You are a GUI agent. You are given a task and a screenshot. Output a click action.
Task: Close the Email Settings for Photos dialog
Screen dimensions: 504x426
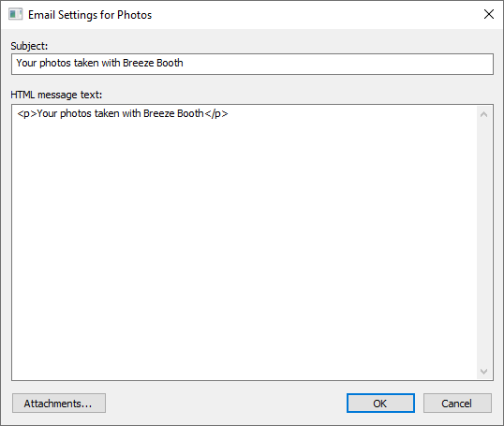pyautogui.click(x=489, y=14)
